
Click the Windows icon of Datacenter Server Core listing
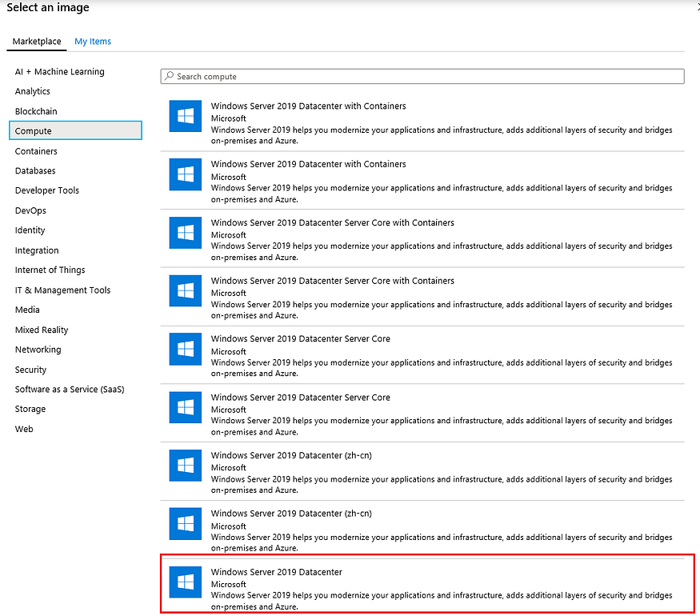(x=185, y=350)
